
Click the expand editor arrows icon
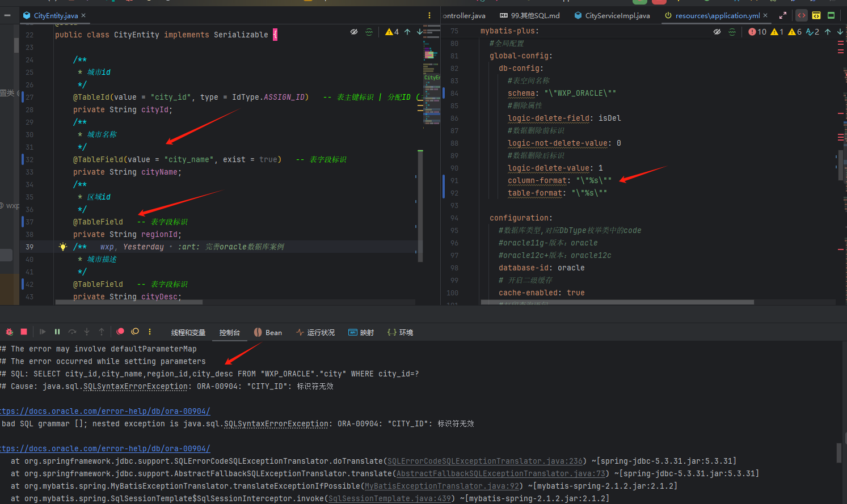(x=783, y=15)
